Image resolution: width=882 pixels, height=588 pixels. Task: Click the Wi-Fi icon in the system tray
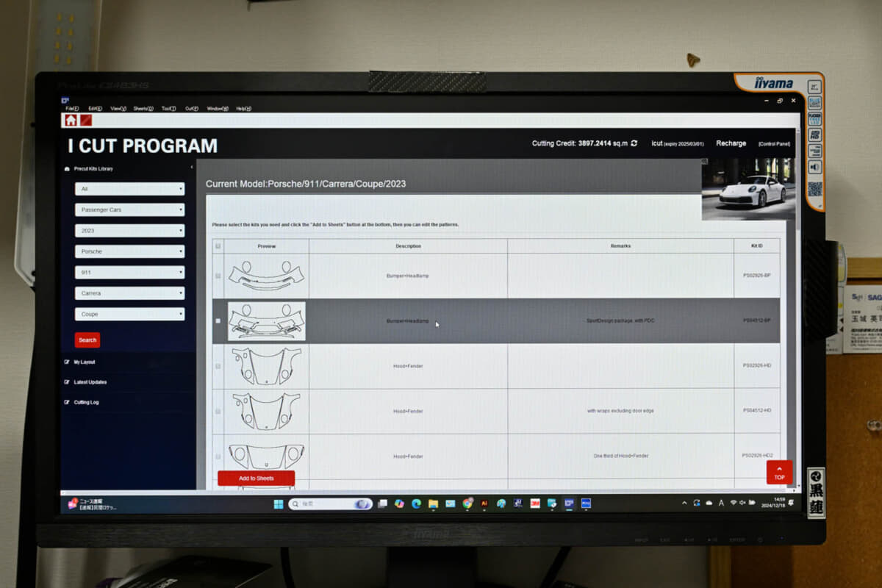tap(733, 503)
